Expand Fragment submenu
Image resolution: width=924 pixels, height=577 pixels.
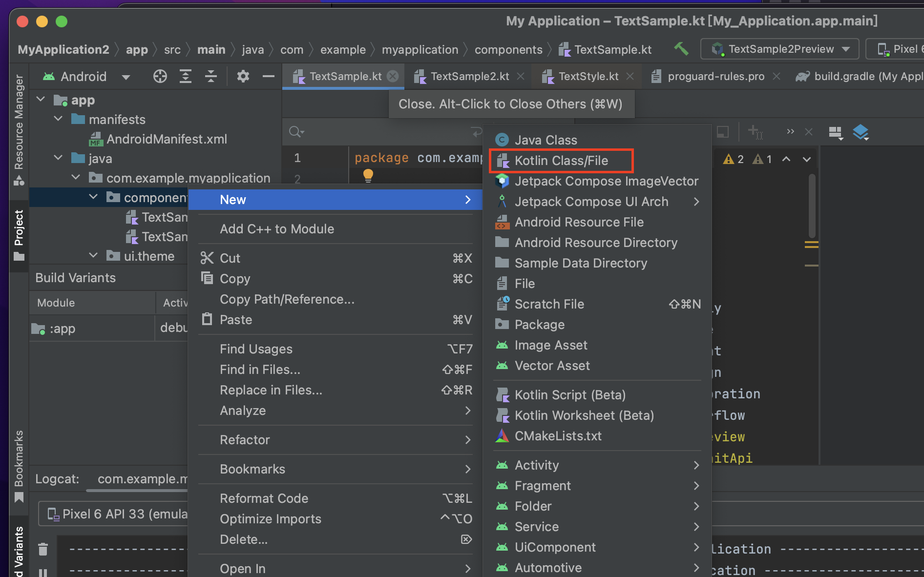(x=597, y=486)
